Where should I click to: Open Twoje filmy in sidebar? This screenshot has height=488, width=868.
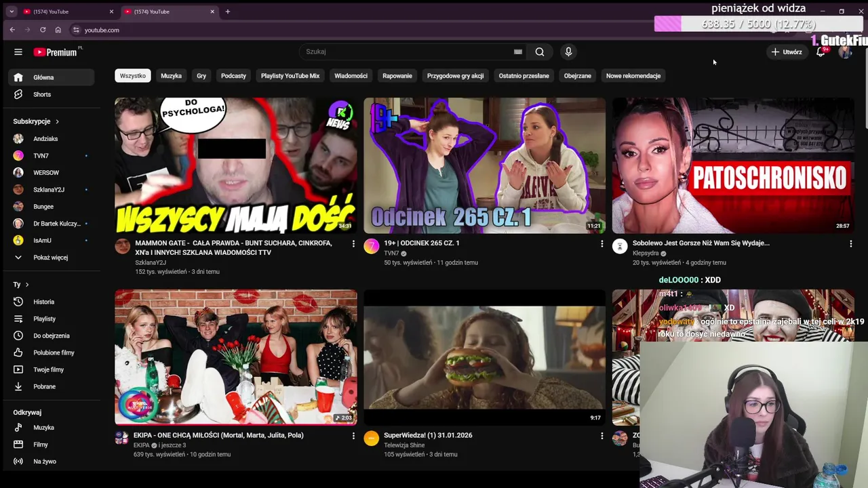53,369
